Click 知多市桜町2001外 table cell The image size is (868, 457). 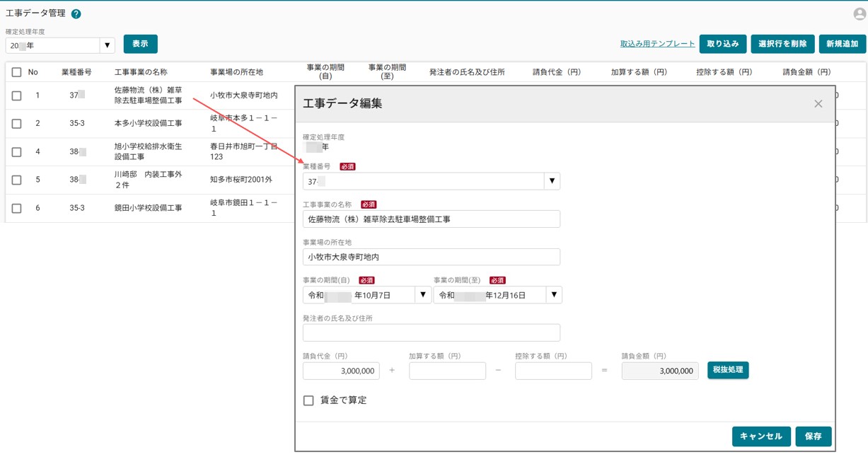click(241, 180)
